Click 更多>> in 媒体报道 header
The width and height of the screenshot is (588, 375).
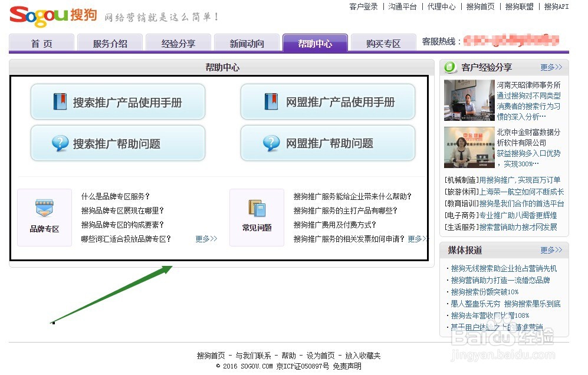pos(551,250)
